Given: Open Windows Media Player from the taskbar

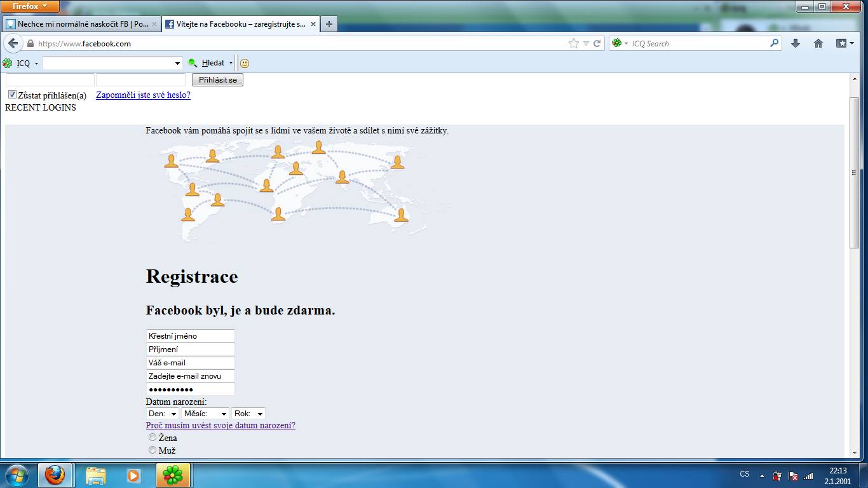Looking at the screenshot, I should pos(133,475).
